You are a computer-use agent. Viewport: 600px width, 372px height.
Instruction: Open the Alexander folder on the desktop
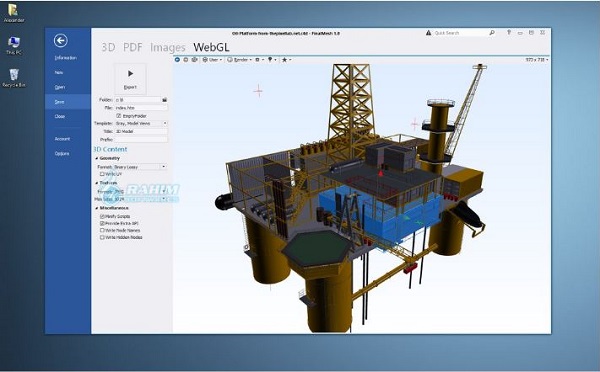tap(13, 12)
